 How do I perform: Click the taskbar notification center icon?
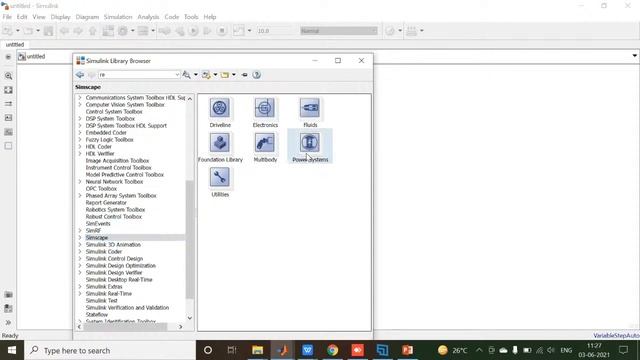pos(623,350)
